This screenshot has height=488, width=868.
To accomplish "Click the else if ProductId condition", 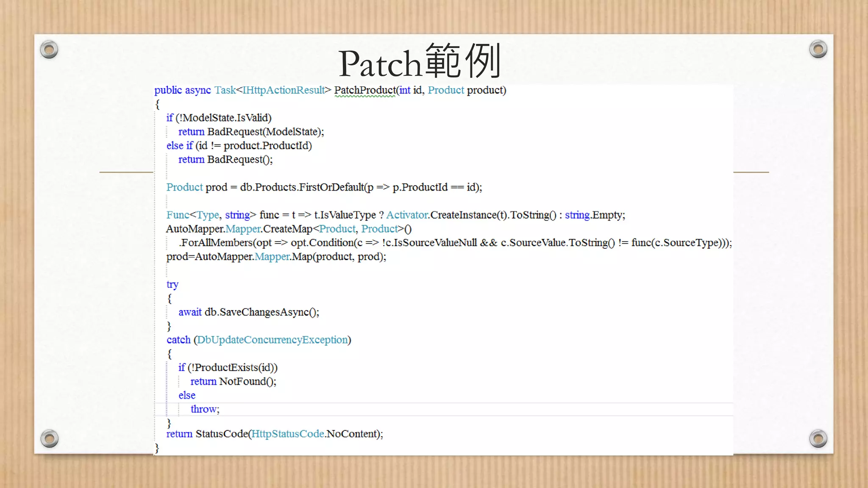I will [x=239, y=146].
